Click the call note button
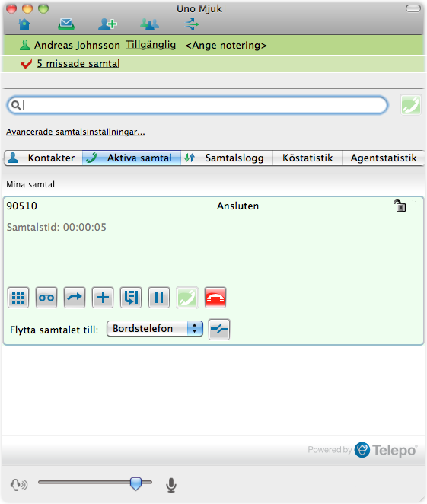Image resolution: width=427 pixels, height=504 pixels. pyautogui.click(x=131, y=298)
